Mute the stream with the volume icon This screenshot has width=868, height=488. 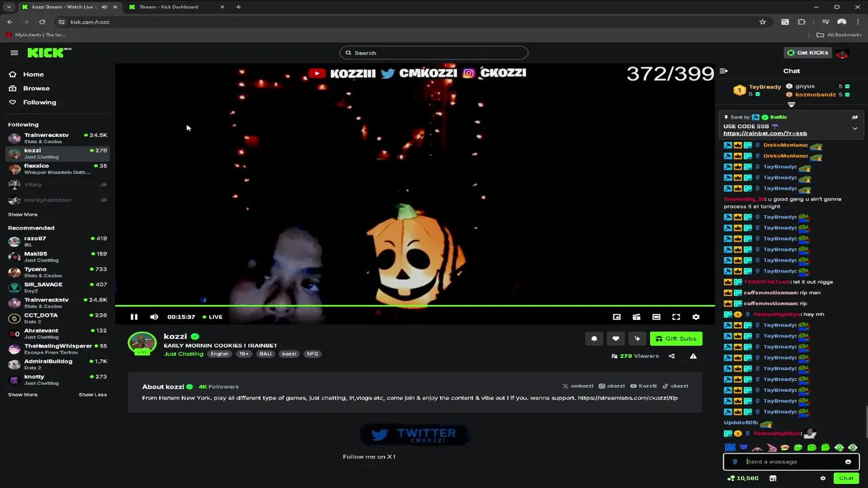154,317
